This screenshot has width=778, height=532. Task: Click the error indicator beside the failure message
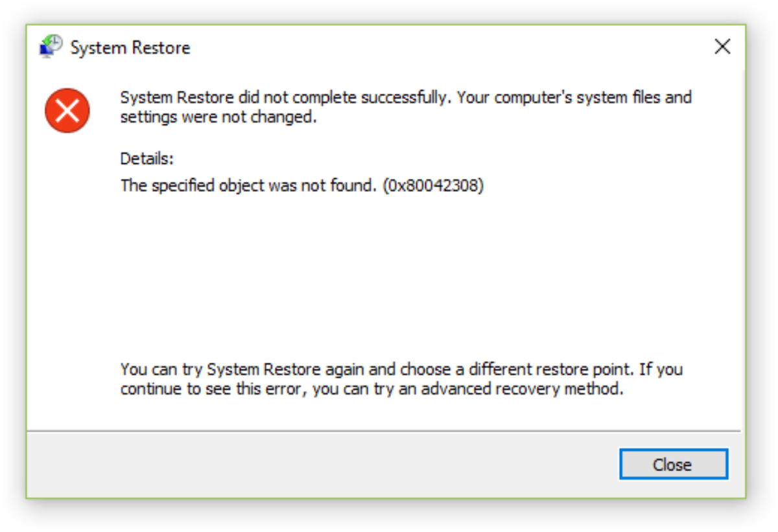pos(67,110)
